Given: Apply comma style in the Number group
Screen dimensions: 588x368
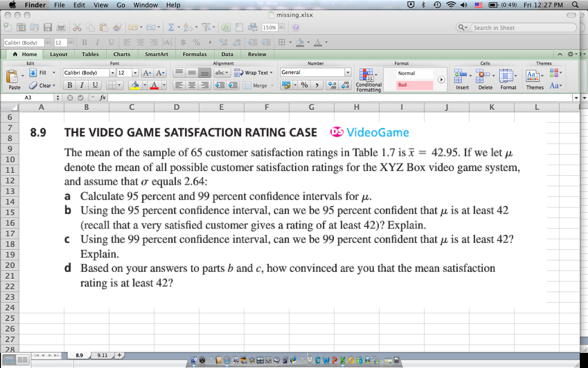Looking at the screenshot, I should click(317, 85).
